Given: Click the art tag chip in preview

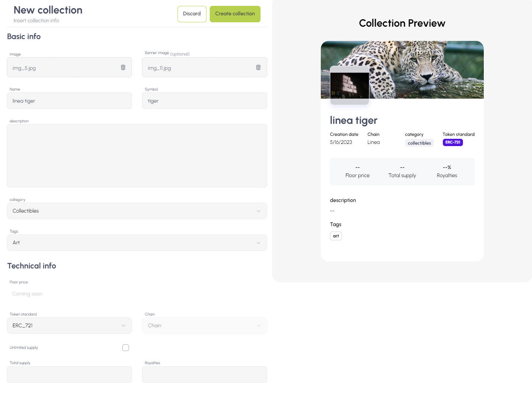Looking at the screenshot, I should pyautogui.click(x=336, y=236).
